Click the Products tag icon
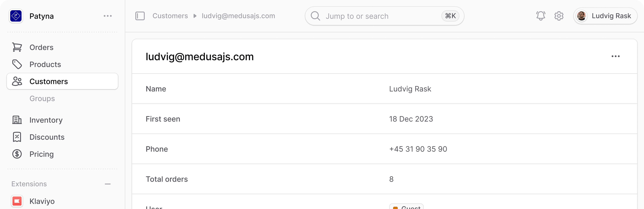644x209 pixels. (17, 64)
